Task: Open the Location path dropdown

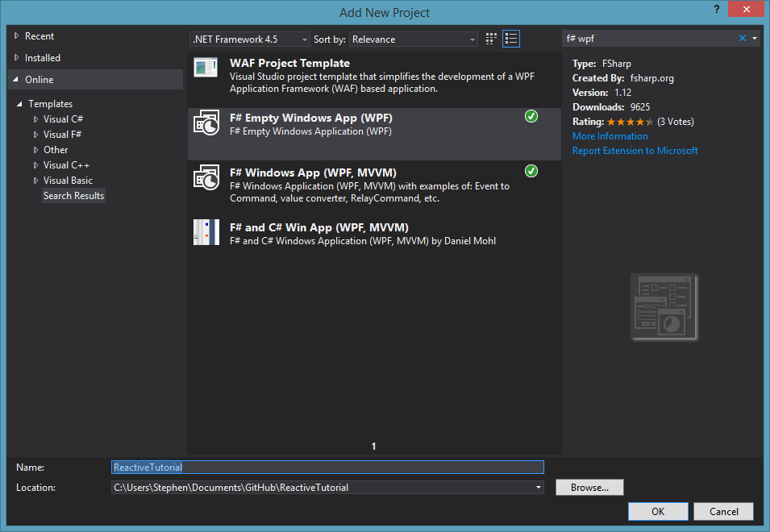Action: point(539,488)
